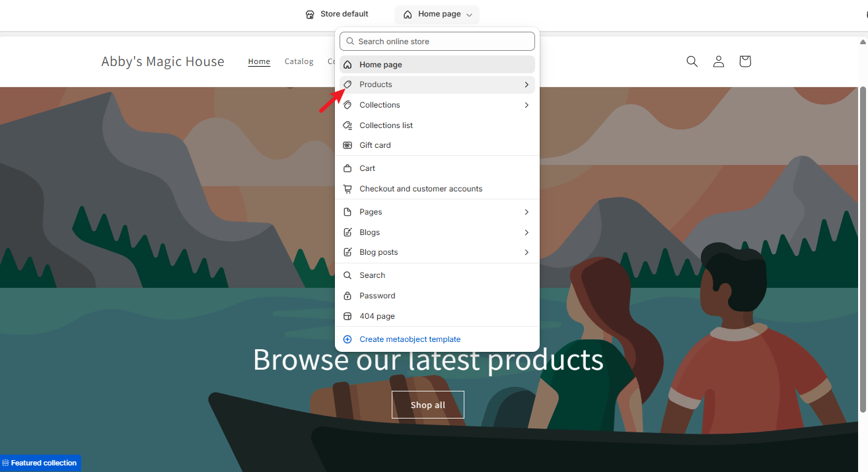Click the Collections list icon
The image size is (868, 472).
[x=347, y=125]
